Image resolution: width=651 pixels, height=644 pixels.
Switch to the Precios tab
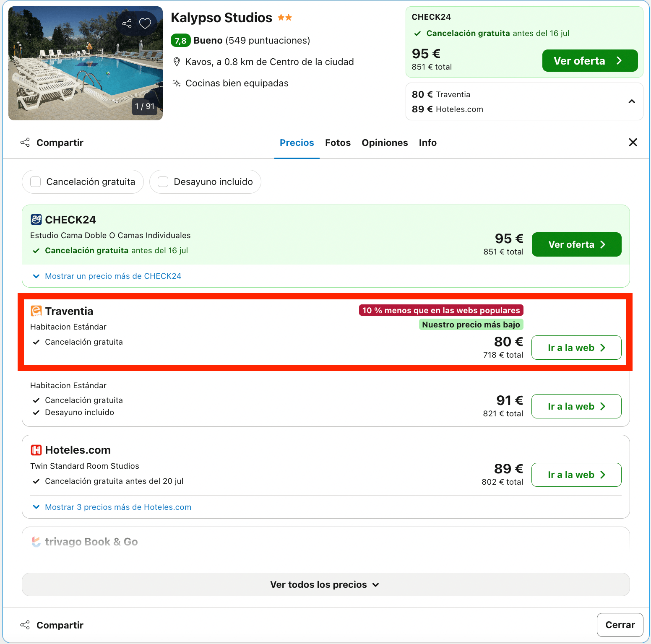tap(297, 143)
